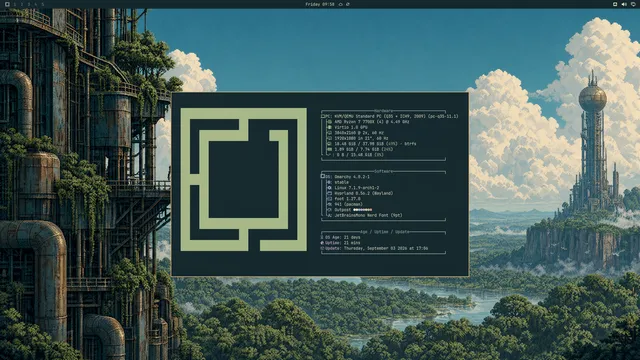The width and height of the screenshot is (640, 360).
Task: Click the 'Hyprland' version text
Action: 364,193
